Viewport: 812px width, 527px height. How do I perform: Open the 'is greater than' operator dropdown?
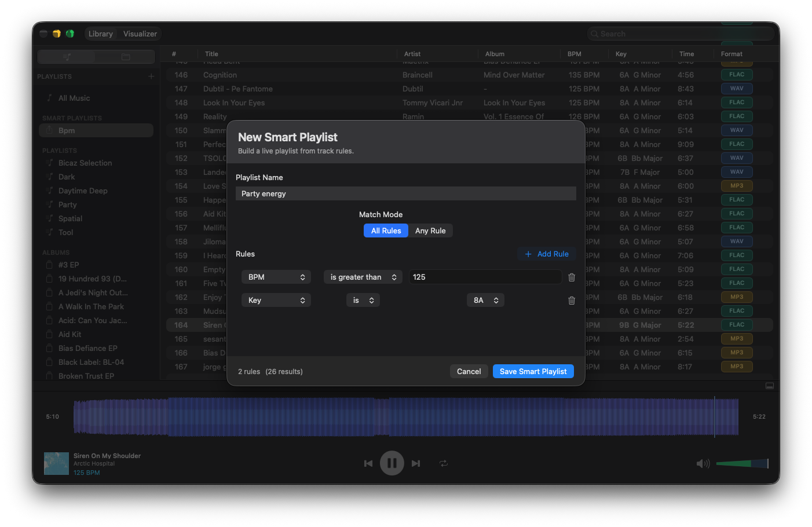[363, 277]
